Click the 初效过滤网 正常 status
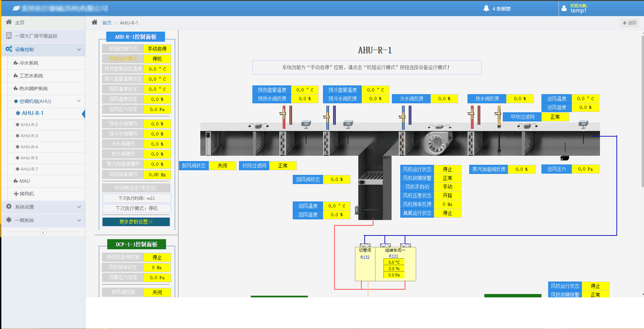The height and width of the screenshot is (329, 644). pos(283,166)
